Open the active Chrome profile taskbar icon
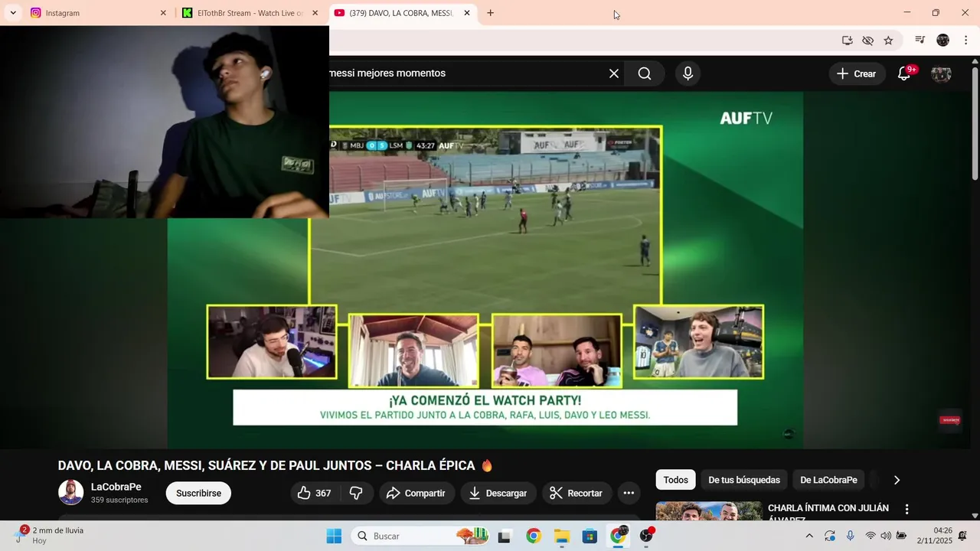 point(618,536)
